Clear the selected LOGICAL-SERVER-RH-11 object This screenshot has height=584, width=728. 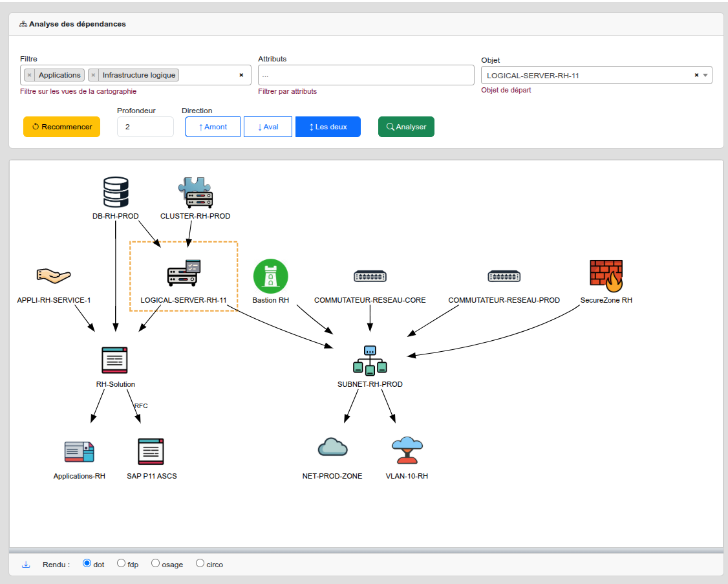696,75
